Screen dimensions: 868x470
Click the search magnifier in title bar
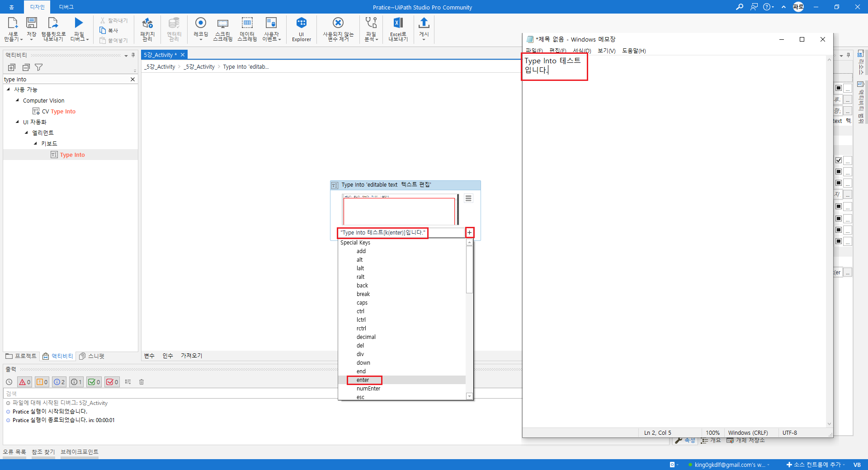point(740,7)
